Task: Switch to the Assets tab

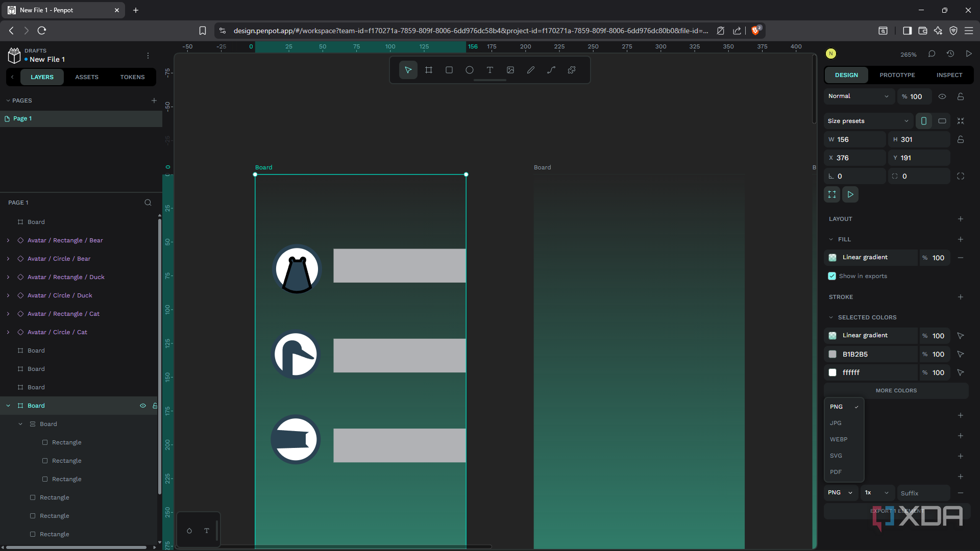Action: (87, 77)
